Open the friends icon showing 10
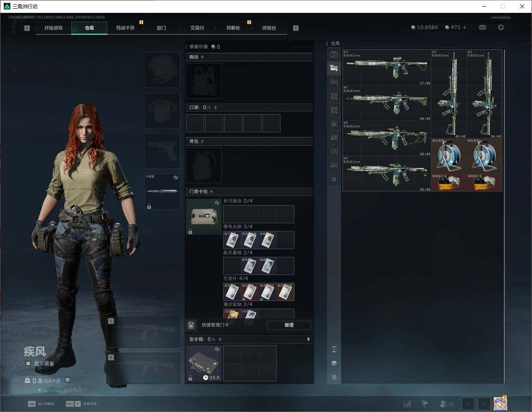The height and width of the screenshot is (412, 532). pyautogui.click(x=447, y=404)
